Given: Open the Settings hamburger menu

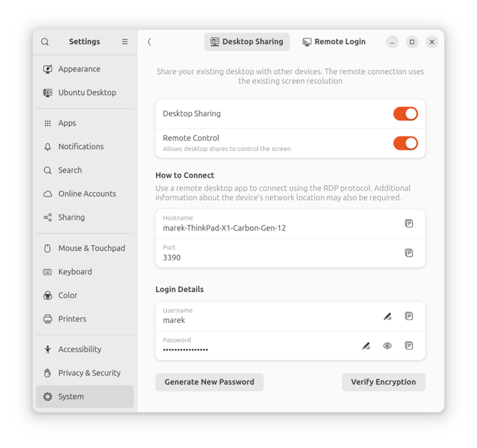Looking at the screenshot, I should click(125, 42).
